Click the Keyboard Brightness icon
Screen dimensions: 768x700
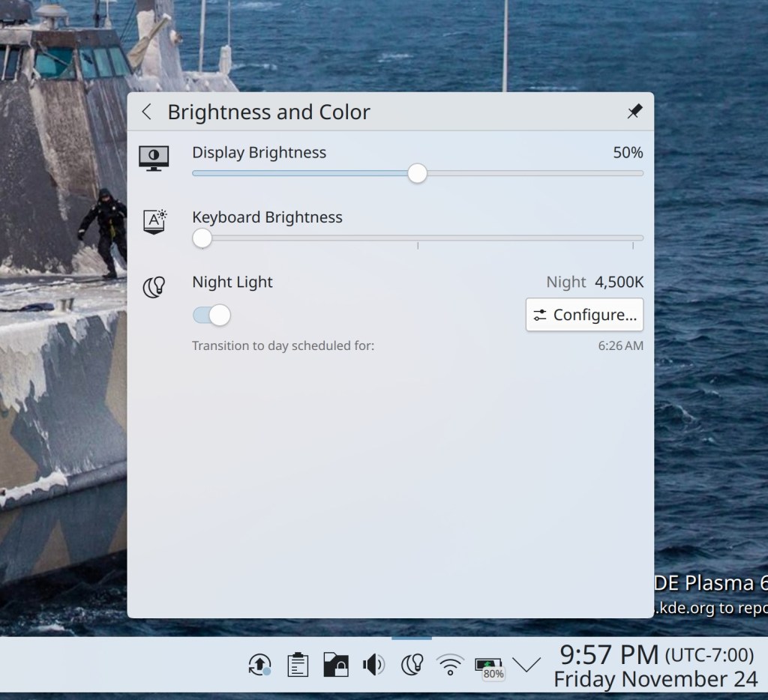154,222
